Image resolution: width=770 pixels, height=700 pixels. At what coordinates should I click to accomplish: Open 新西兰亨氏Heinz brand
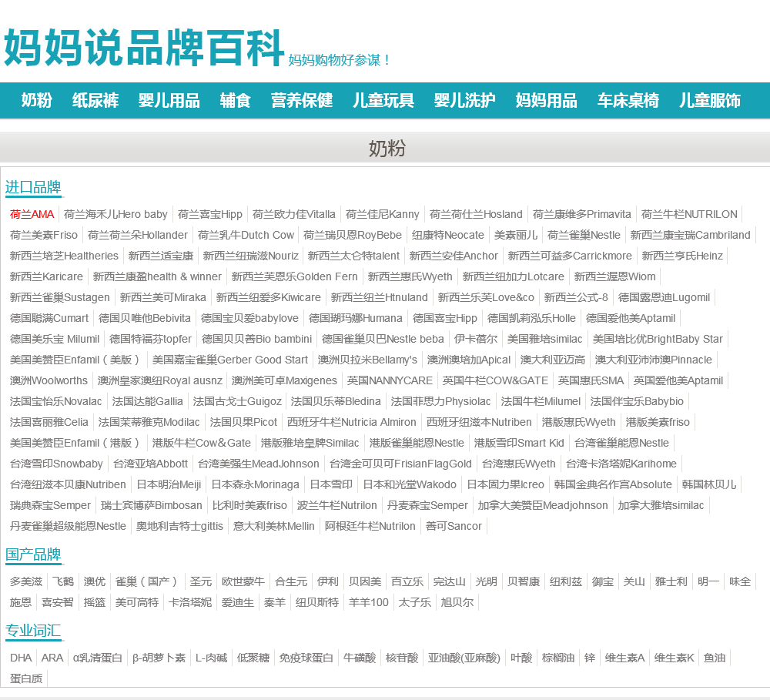pyautogui.click(x=682, y=256)
